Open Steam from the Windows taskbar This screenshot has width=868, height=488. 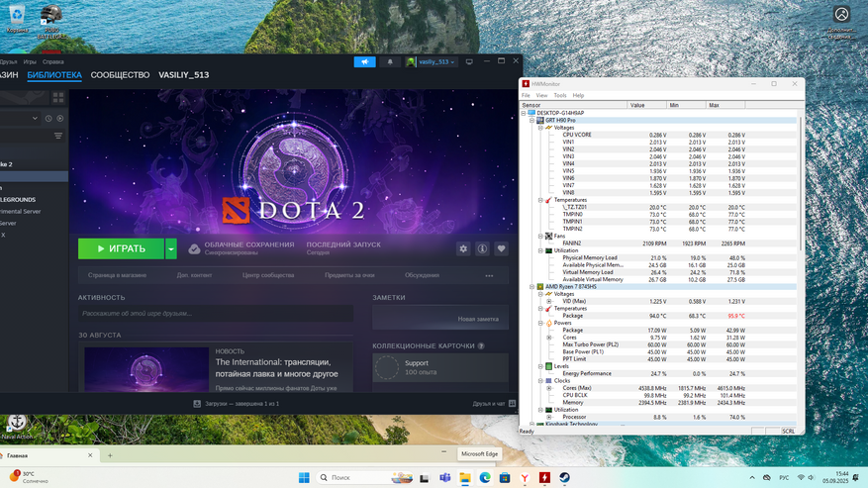point(564,477)
